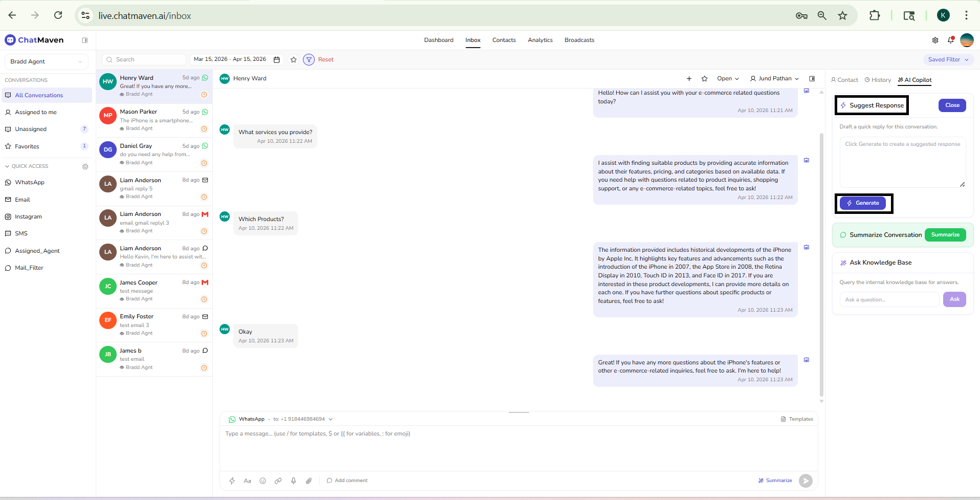The height and width of the screenshot is (500, 980).
Task: Click the Generate button
Action: pos(863,203)
